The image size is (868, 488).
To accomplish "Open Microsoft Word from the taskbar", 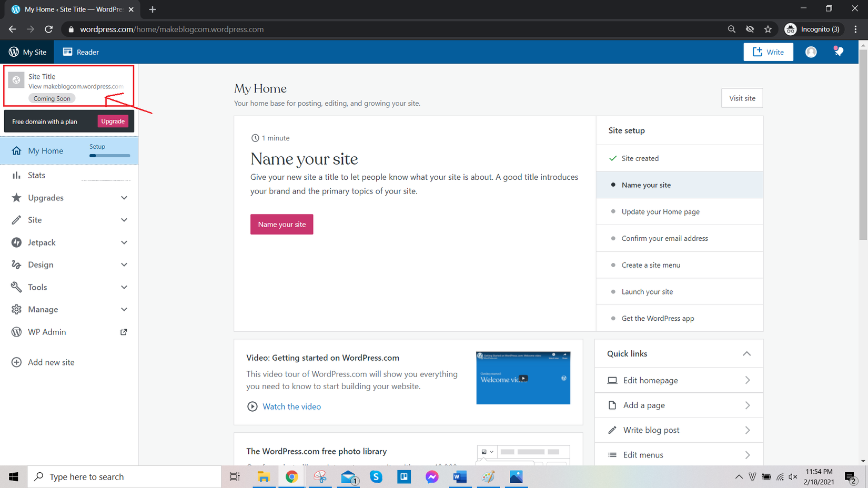I will (x=460, y=477).
